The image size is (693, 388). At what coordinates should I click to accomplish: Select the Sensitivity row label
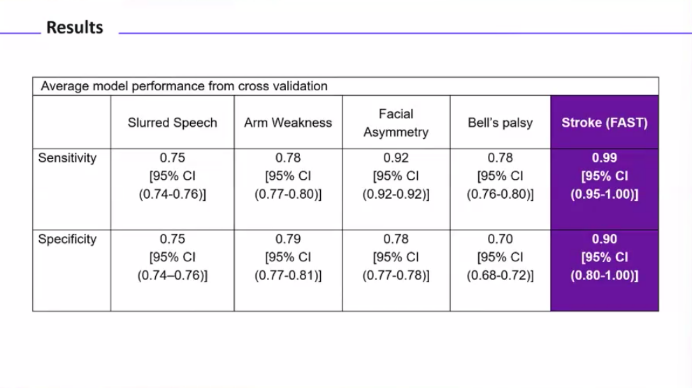[x=67, y=158]
